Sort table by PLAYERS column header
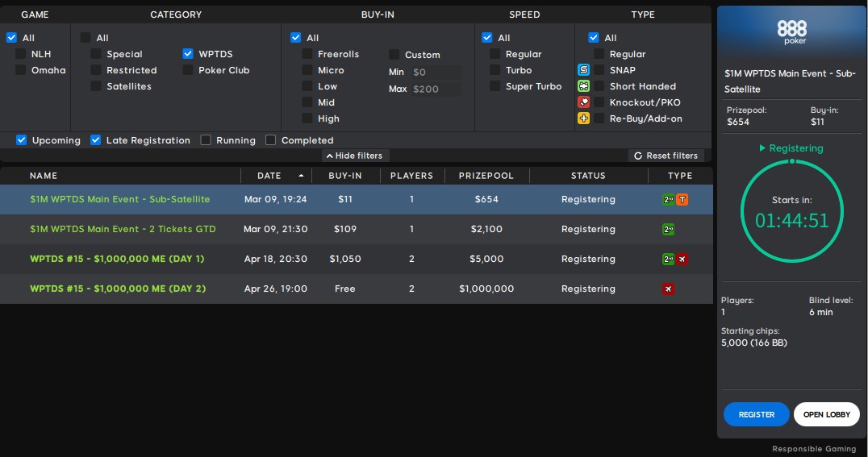868x457 pixels. [411, 176]
